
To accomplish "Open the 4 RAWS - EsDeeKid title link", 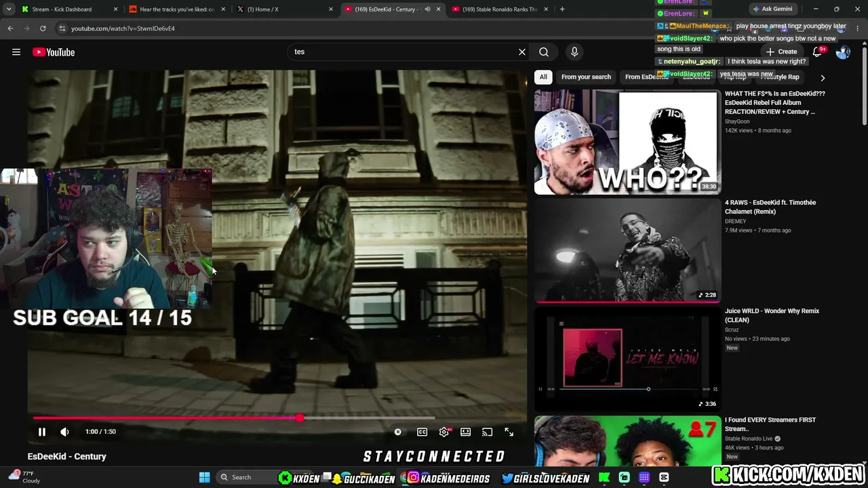I will [x=770, y=207].
